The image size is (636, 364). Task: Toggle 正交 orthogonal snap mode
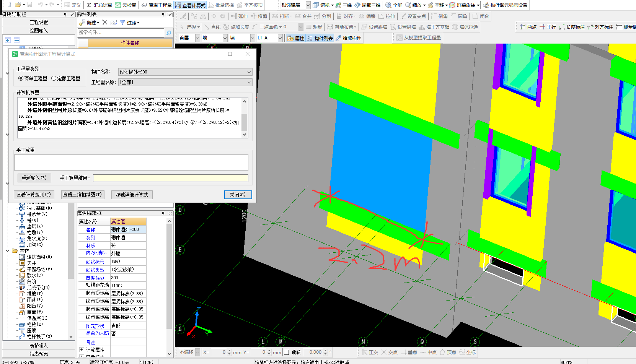370,352
